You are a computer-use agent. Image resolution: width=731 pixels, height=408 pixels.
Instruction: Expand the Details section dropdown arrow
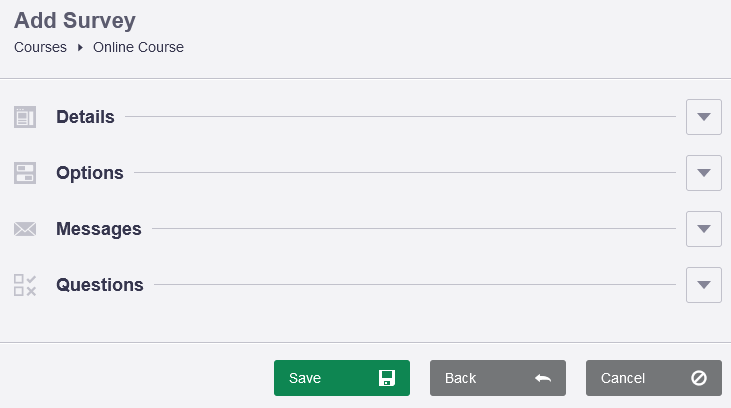[703, 117]
